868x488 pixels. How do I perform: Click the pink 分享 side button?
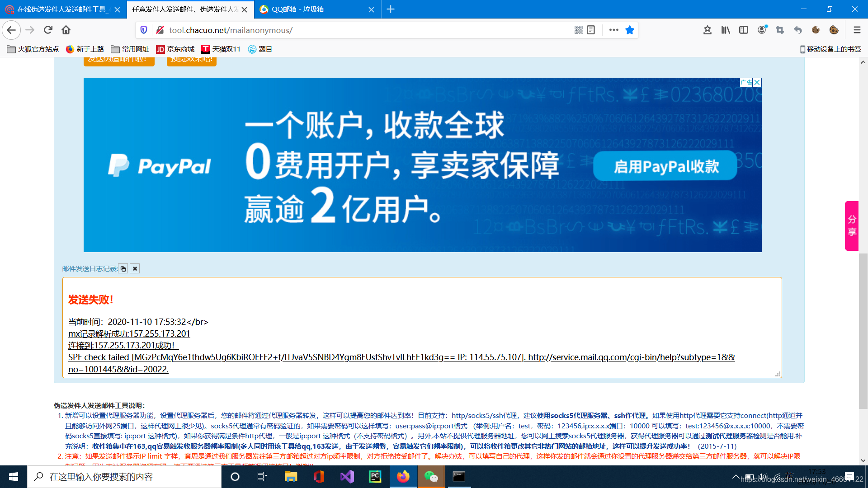click(x=852, y=226)
